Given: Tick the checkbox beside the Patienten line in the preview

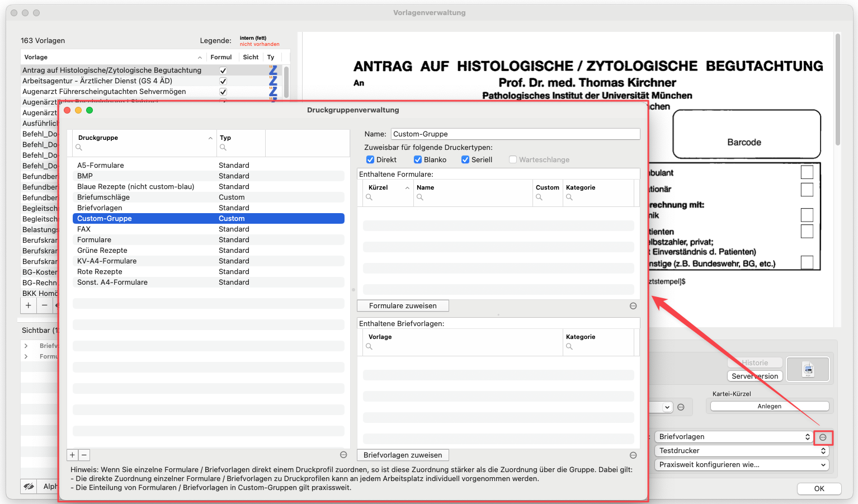Looking at the screenshot, I should click(807, 231).
